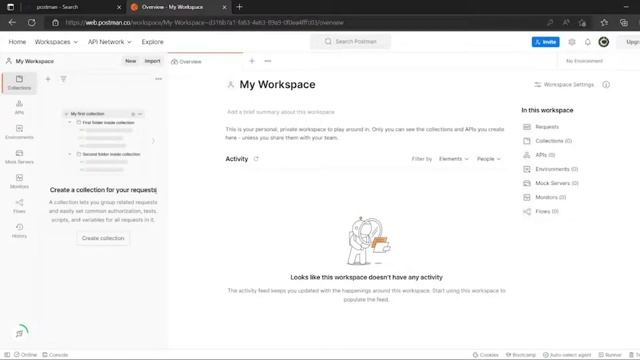This screenshot has width=640, height=360.
Task: Open the Elements filter dropdown
Action: tap(453, 159)
